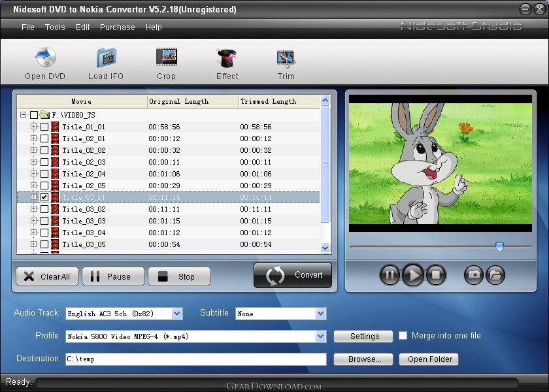Uncheck the Title_03_01 checkbox

click(x=44, y=197)
